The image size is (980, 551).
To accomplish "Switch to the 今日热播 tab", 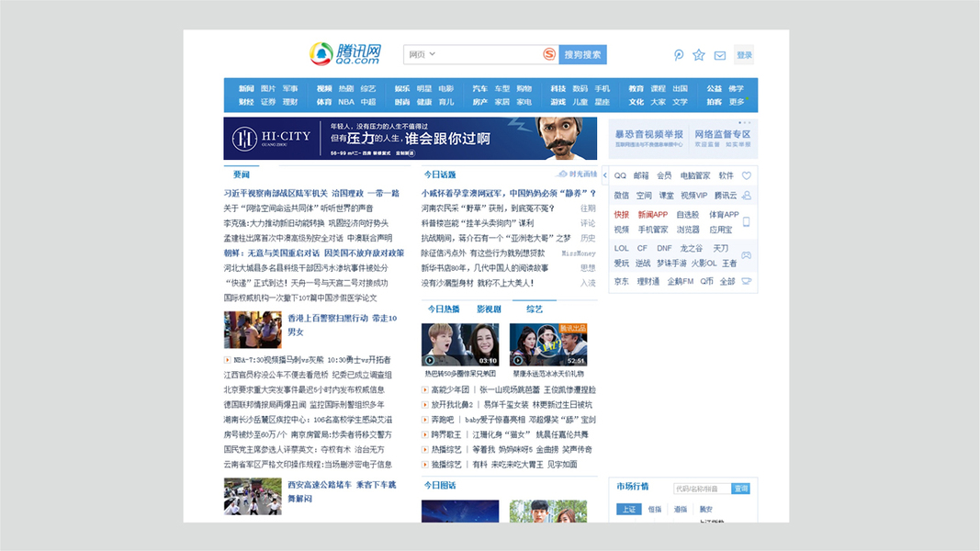I will pos(444,309).
